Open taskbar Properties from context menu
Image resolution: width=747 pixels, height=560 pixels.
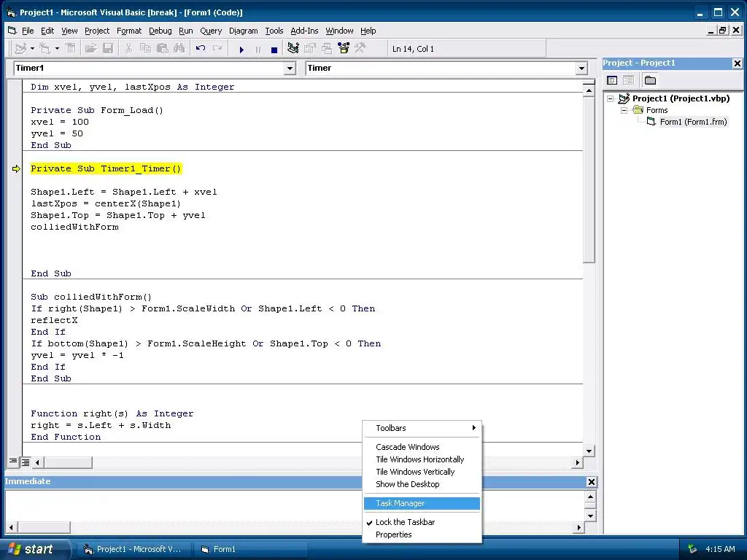pyautogui.click(x=422, y=534)
